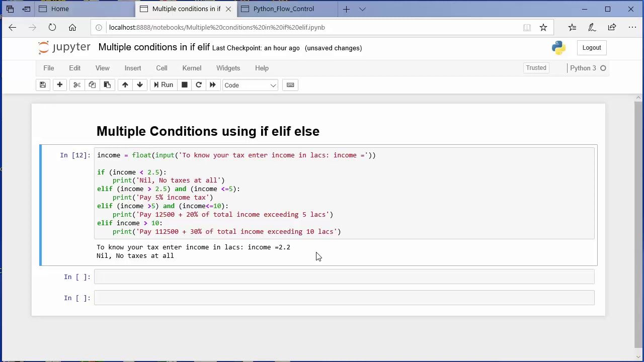Open the favorites hub icon
Viewport: 644px width, 362px height.
(x=572, y=28)
